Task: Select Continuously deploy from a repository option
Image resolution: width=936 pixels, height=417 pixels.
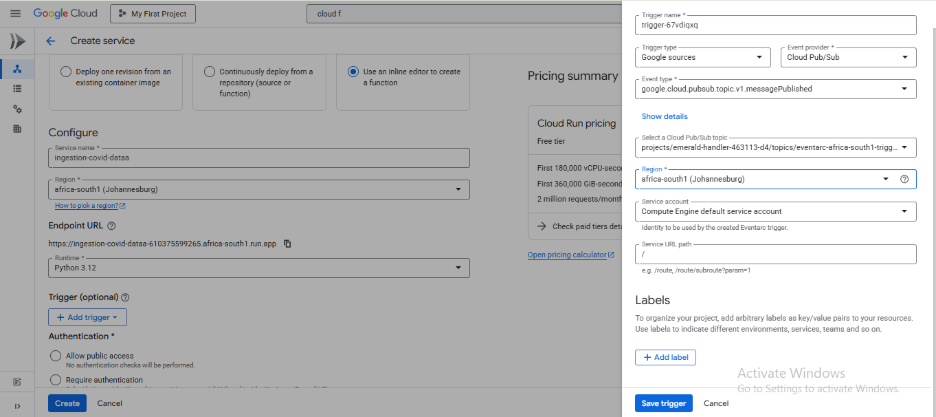Action: coord(210,72)
